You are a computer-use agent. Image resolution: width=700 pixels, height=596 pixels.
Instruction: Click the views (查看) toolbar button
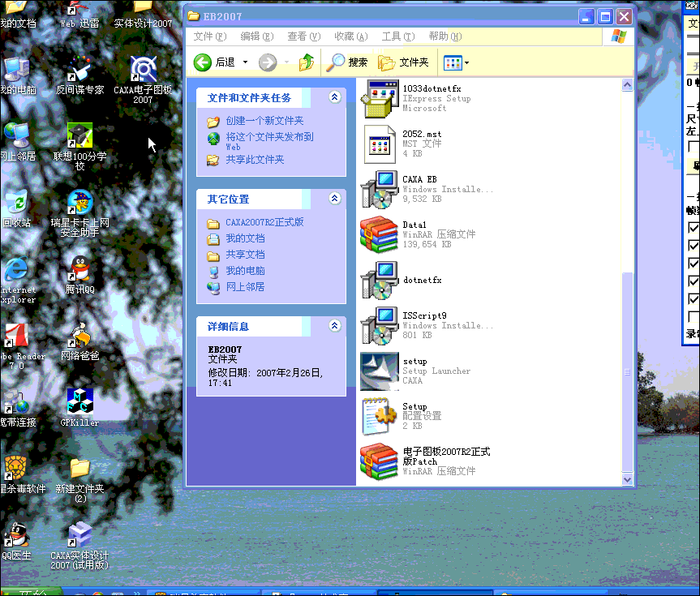pyautogui.click(x=453, y=63)
